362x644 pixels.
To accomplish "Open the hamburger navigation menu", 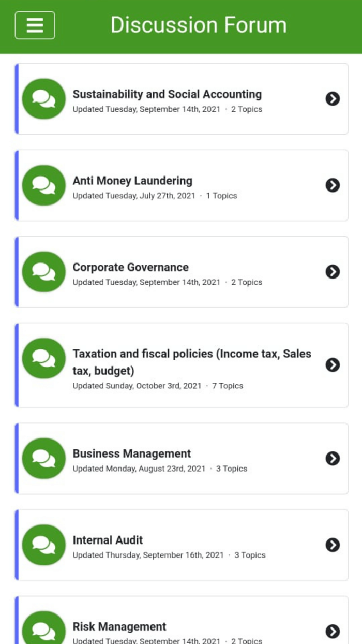I will pos(35,25).
